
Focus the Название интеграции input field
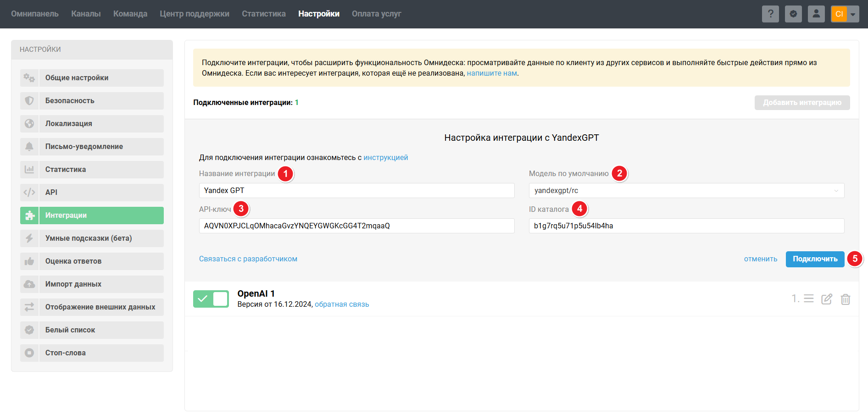pyautogui.click(x=357, y=191)
